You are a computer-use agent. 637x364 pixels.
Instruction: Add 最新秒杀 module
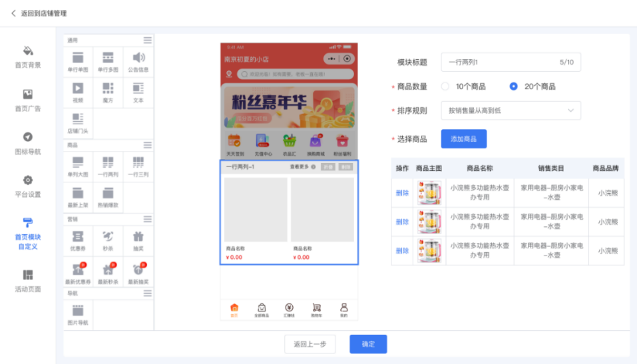click(108, 272)
